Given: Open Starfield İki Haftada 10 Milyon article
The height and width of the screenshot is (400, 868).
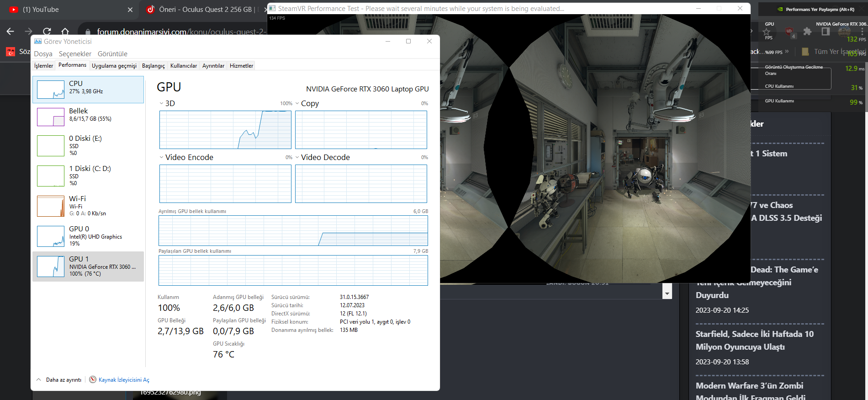Looking at the screenshot, I should click(x=755, y=341).
